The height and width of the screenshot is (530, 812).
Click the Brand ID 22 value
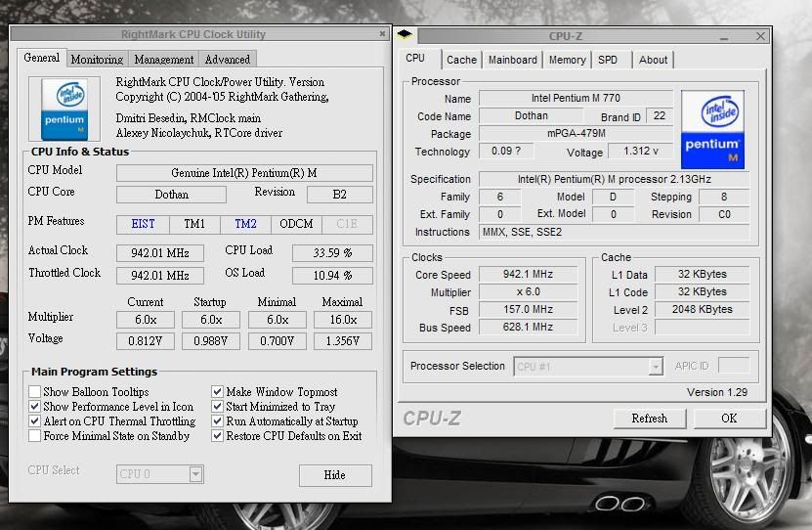(660, 115)
